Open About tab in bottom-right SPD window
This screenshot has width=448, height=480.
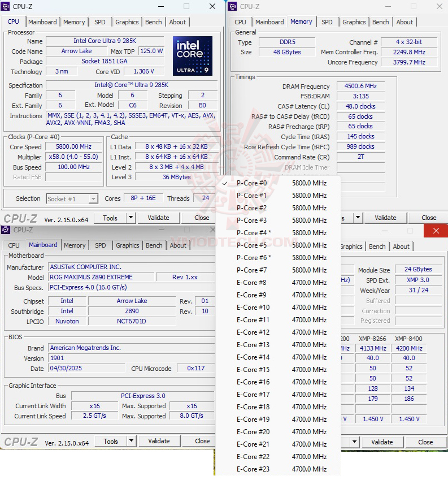[401, 247]
